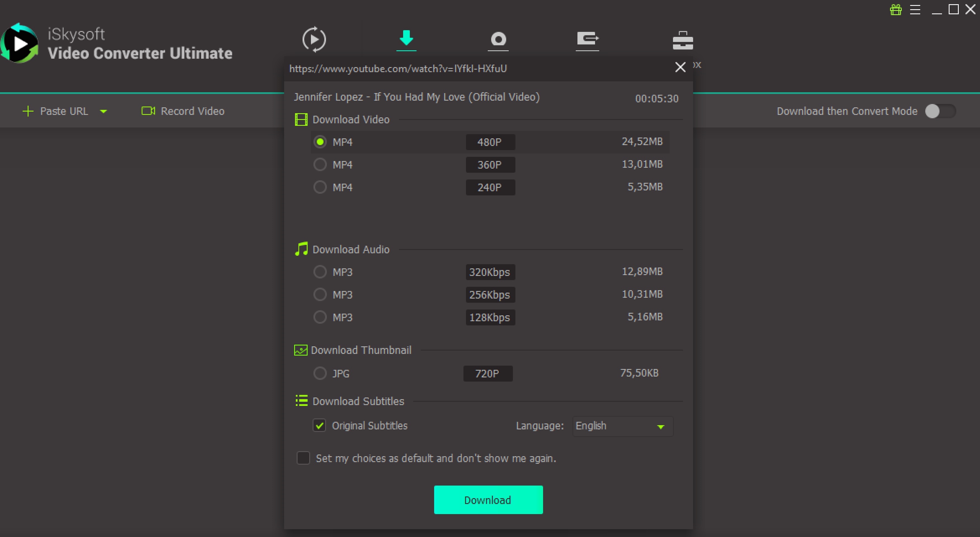Click the video title Jennifer Lopez text
Viewport: 980px width, 537px height.
417,97
